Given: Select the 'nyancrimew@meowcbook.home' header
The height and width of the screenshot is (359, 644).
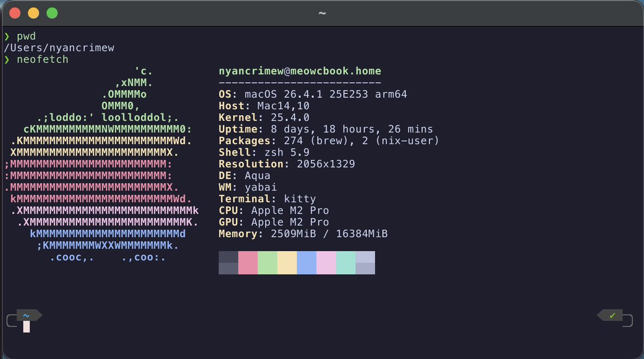Looking at the screenshot, I should 300,71.
